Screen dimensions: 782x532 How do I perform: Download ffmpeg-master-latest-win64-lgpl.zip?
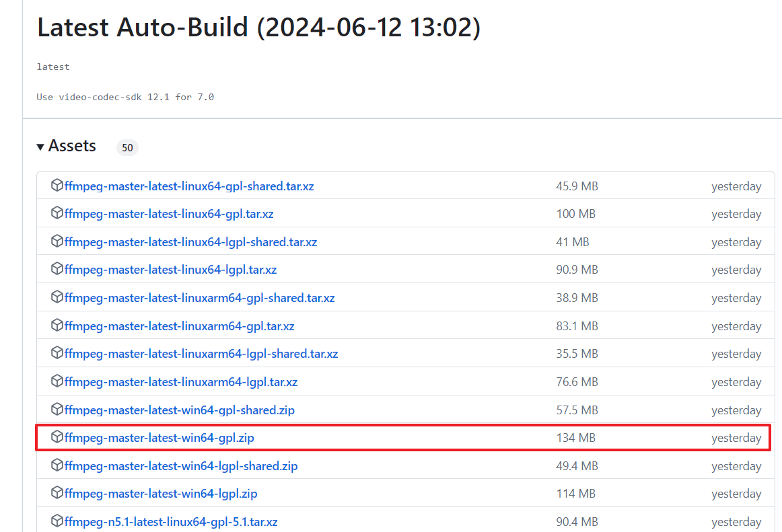pyautogui.click(x=161, y=494)
